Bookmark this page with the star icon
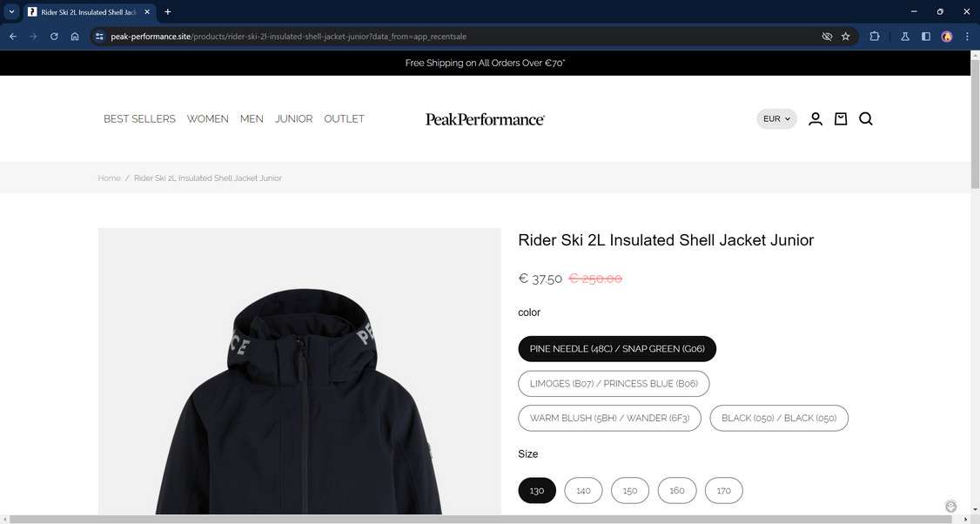 (x=846, y=37)
